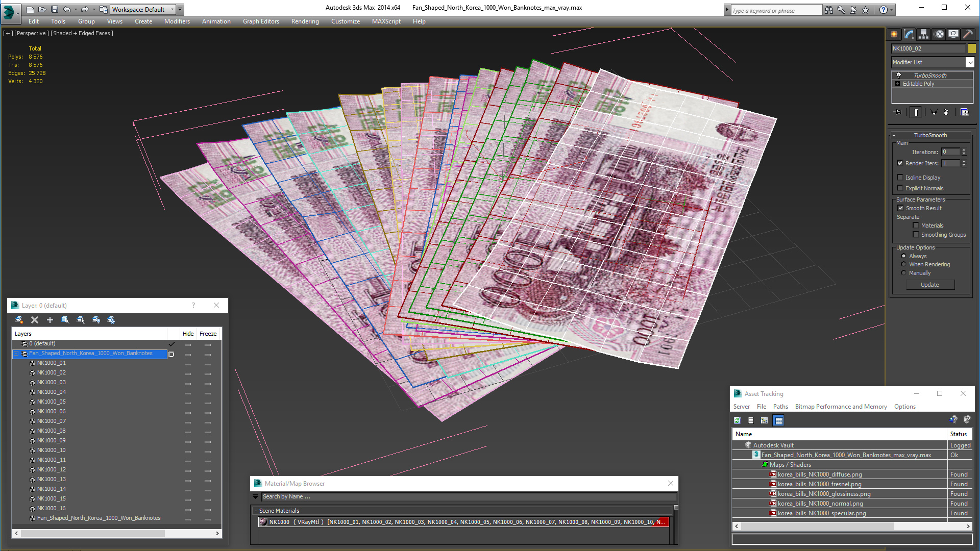
Task: Enable Separate by Smoothing Groups checkbox
Action: pos(916,235)
